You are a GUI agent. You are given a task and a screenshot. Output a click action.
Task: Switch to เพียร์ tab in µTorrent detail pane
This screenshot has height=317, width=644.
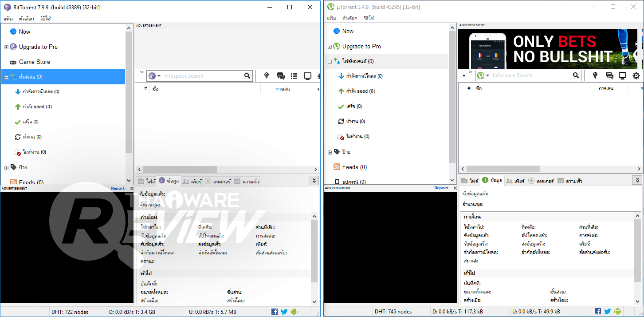pos(515,181)
